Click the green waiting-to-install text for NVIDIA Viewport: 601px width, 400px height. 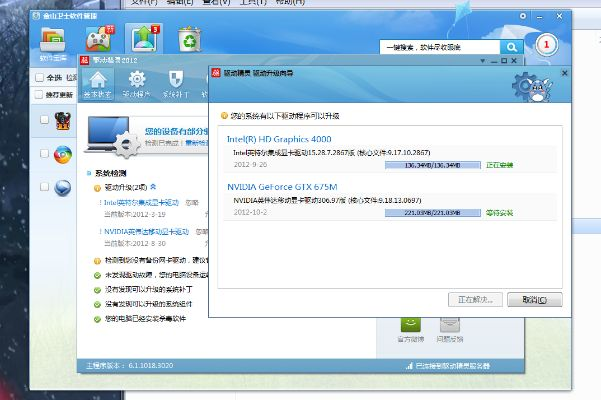pyautogui.click(x=499, y=213)
